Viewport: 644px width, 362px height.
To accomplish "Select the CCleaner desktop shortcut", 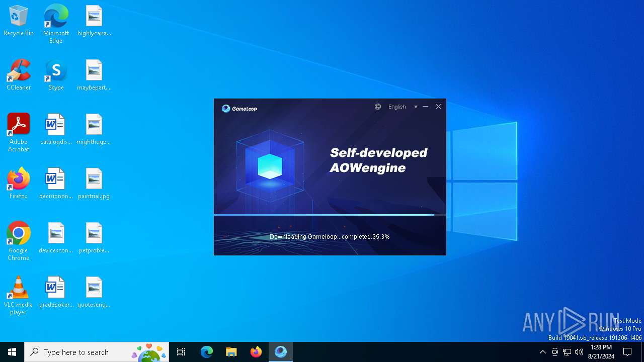I will point(19,75).
